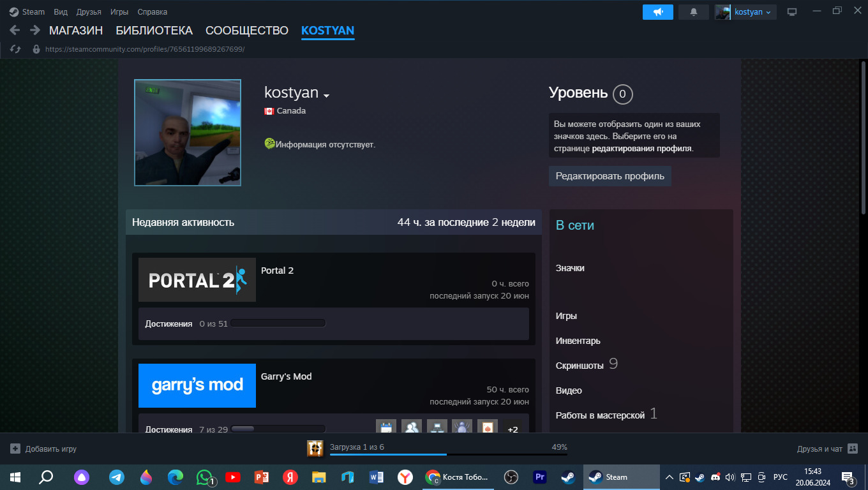868x490 pixels.
Task: Open PowerPoint from the taskbar
Action: click(x=262, y=477)
